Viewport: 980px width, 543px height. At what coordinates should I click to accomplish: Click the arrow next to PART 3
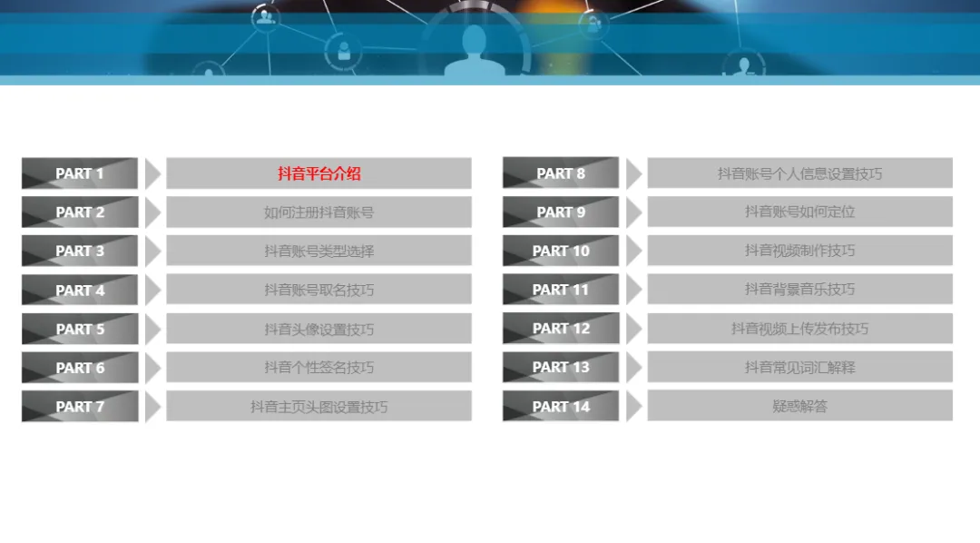[152, 251]
